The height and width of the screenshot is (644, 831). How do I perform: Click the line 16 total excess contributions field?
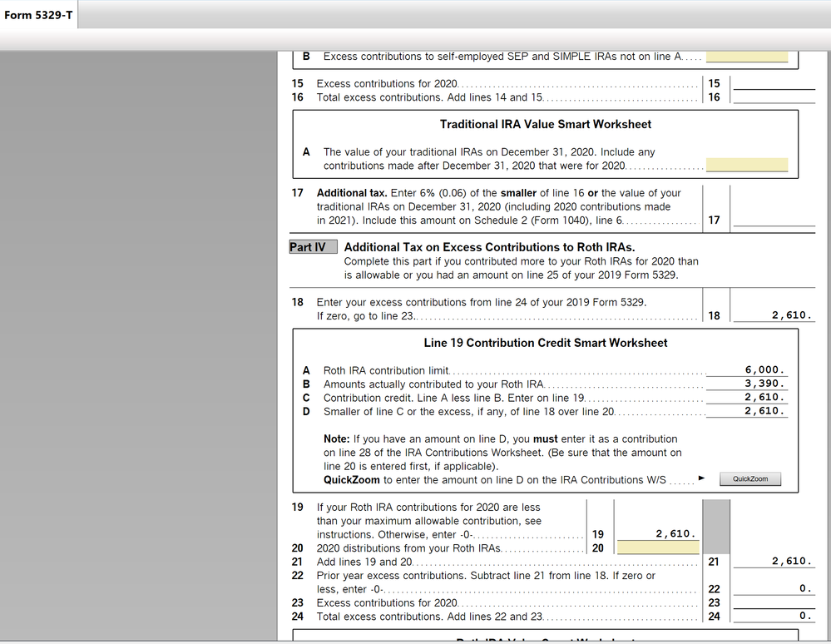pyautogui.click(x=774, y=97)
